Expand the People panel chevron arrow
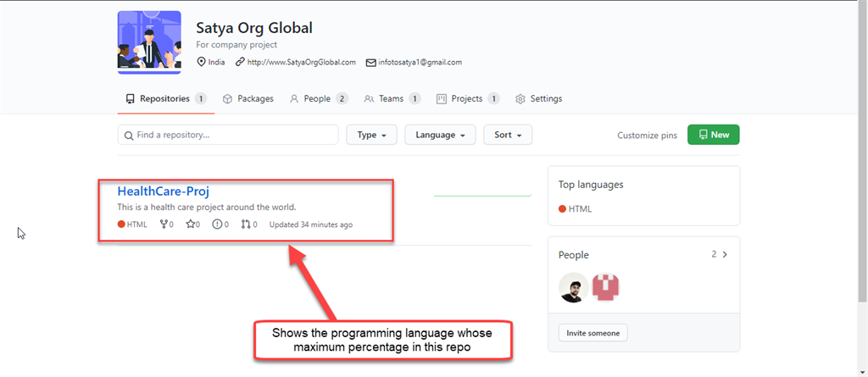Image resolution: width=868 pixels, height=377 pixels. (726, 255)
